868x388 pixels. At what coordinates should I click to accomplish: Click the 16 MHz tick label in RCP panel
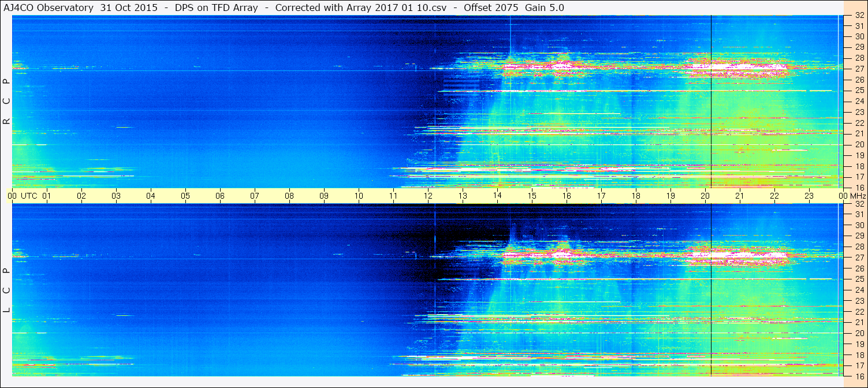859,187
